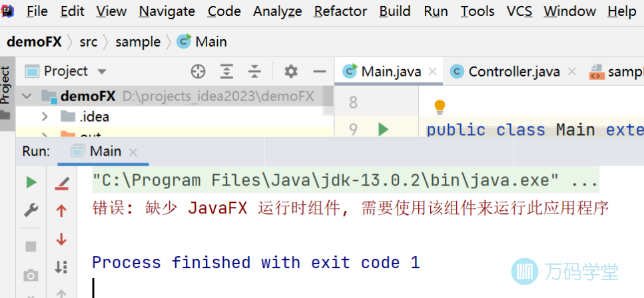This screenshot has width=644, height=298.
Task: Click the locate file crosshair icon
Action: pos(198,71)
